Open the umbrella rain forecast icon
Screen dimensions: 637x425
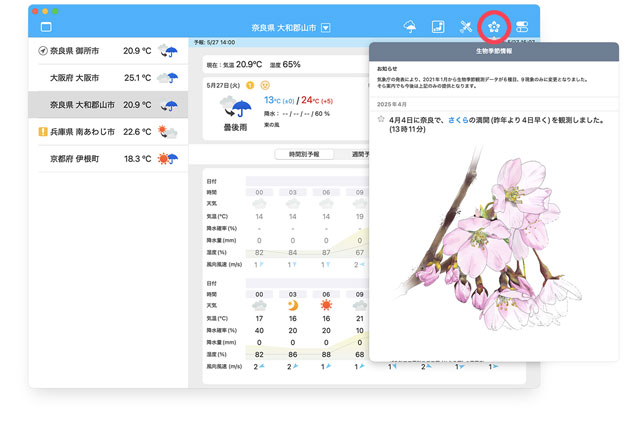(x=410, y=27)
